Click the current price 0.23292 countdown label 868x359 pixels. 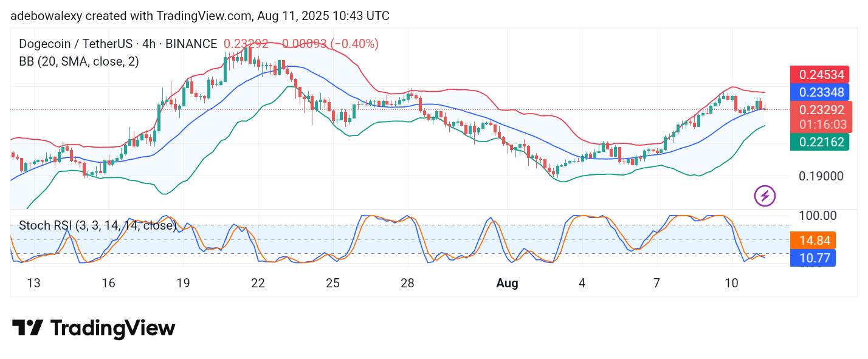pos(821,117)
